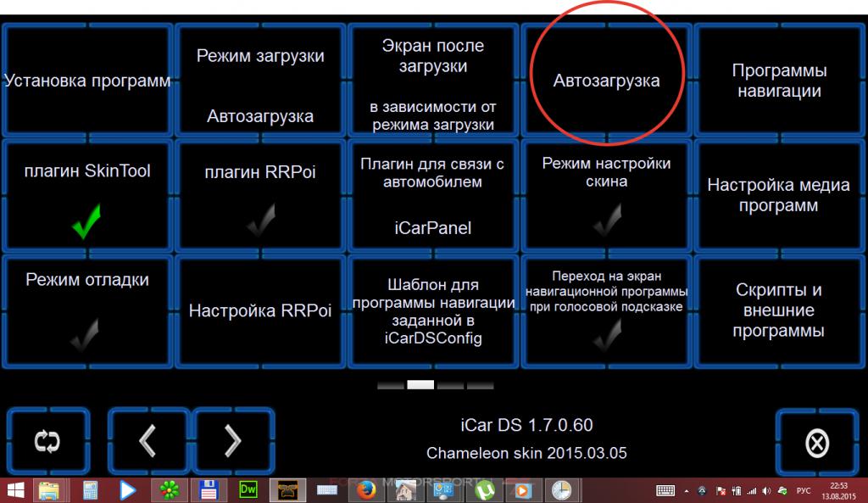Open Firefox from taskbar
Image resolution: width=868 pixels, height=503 pixels.
366,490
